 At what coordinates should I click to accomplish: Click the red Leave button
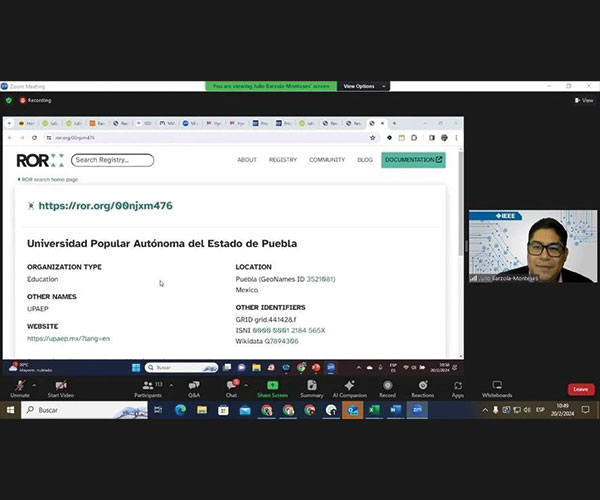pyautogui.click(x=580, y=389)
